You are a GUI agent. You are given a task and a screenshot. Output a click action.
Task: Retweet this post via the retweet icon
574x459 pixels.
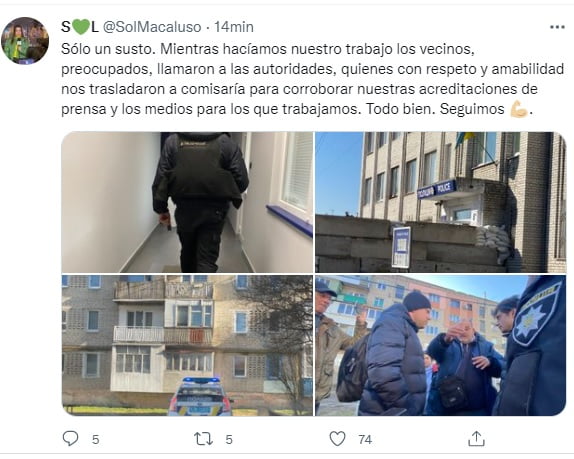pos(203,439)
